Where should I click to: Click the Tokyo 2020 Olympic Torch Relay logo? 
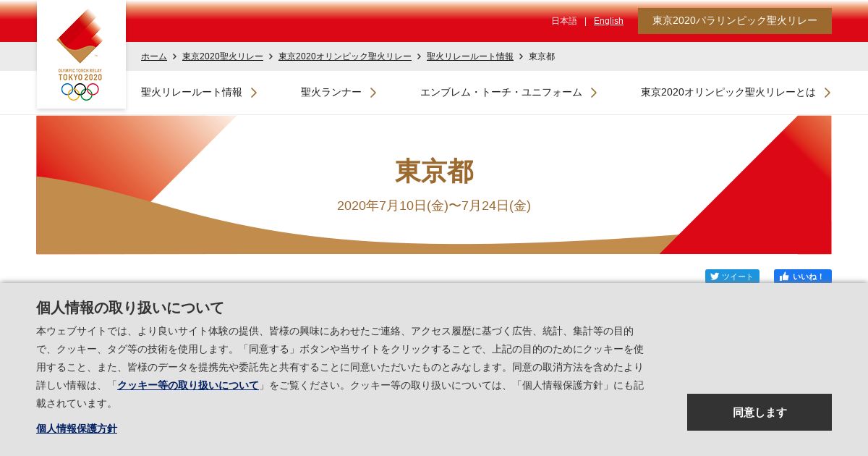(x=81, y=54)
